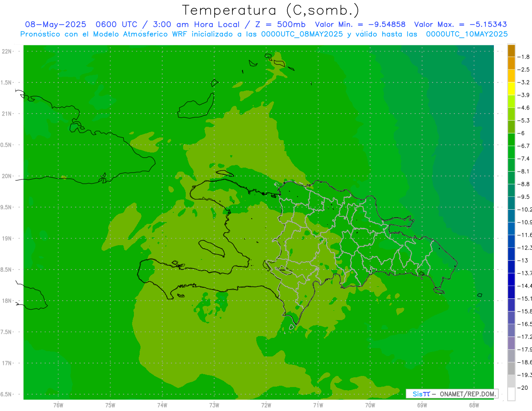Click the '70W' longitude label
This screenshot has height=411, width=532.
[x=370, y=405]
